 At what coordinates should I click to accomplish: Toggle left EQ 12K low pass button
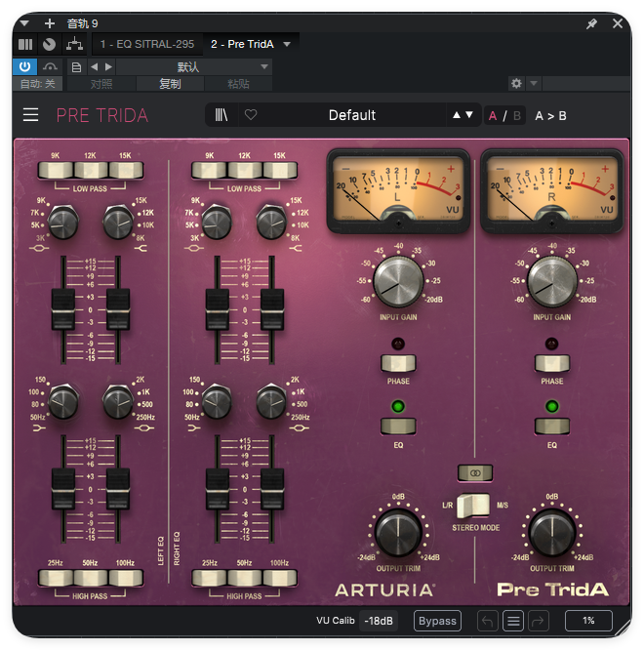[x=91, y=170]
